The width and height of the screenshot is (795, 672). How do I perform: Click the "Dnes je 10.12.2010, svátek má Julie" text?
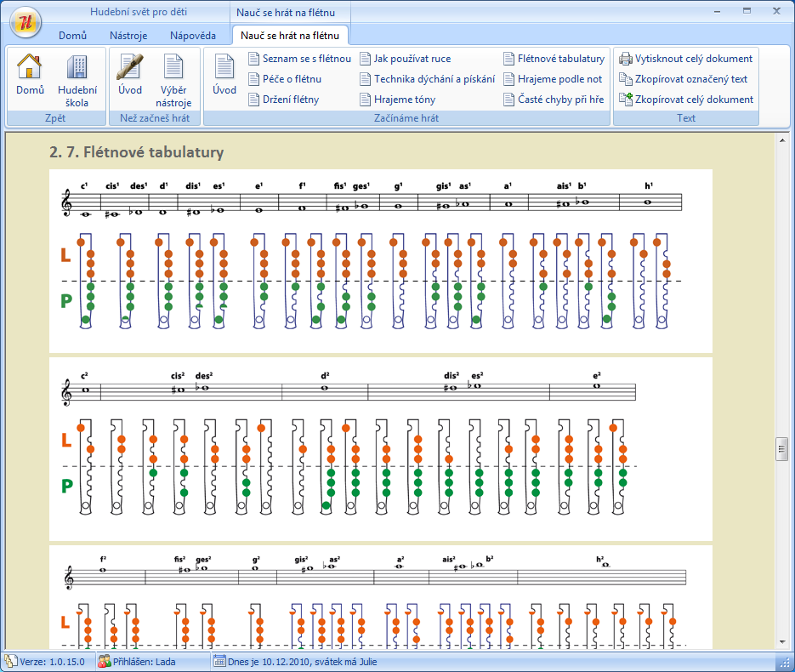[x=302, y=662]
